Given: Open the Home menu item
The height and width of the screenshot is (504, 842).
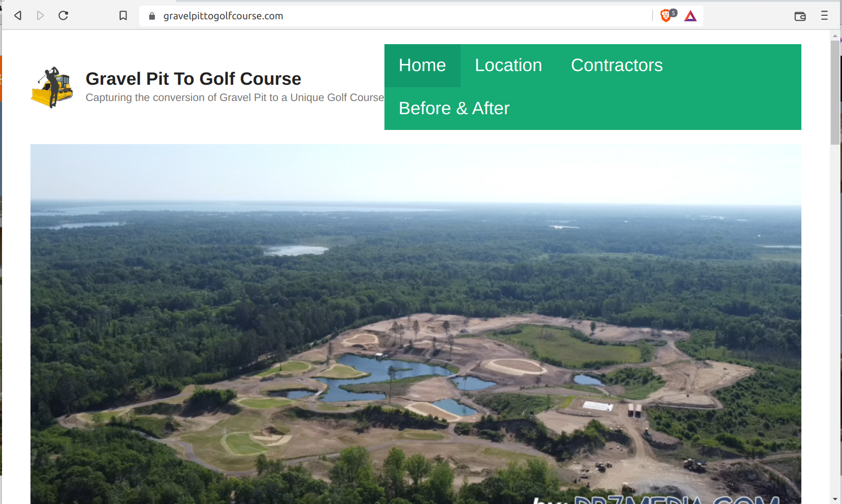Looking at the screenshot, I should tap(423, 65).
